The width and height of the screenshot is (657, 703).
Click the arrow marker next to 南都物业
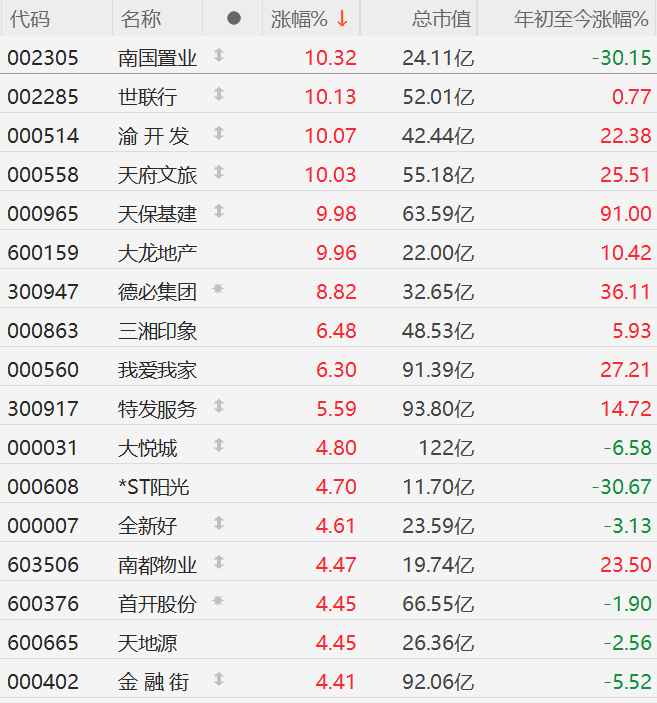pos(219,563)
